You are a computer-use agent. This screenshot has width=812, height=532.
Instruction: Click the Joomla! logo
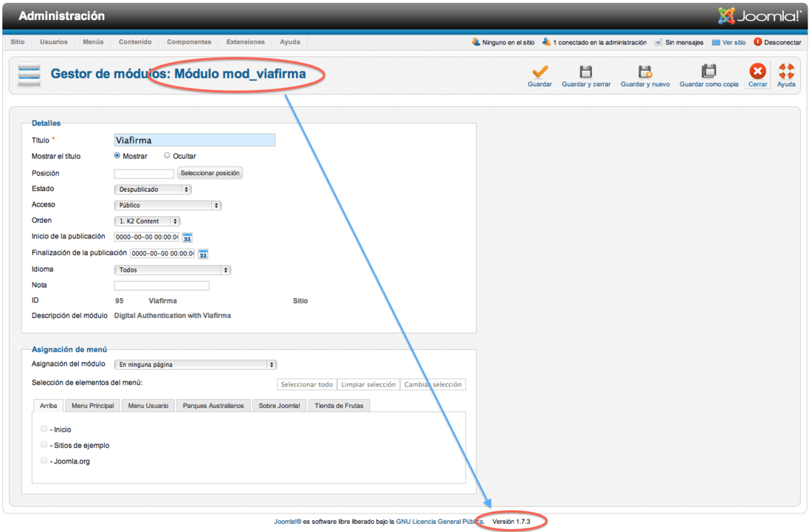760,16
